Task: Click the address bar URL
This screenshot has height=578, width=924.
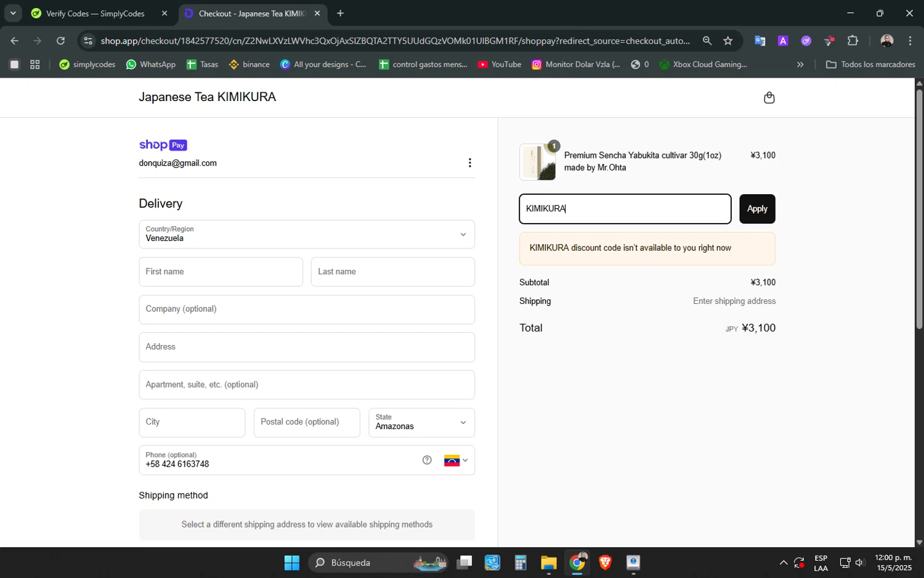Action: pos(395,41)
